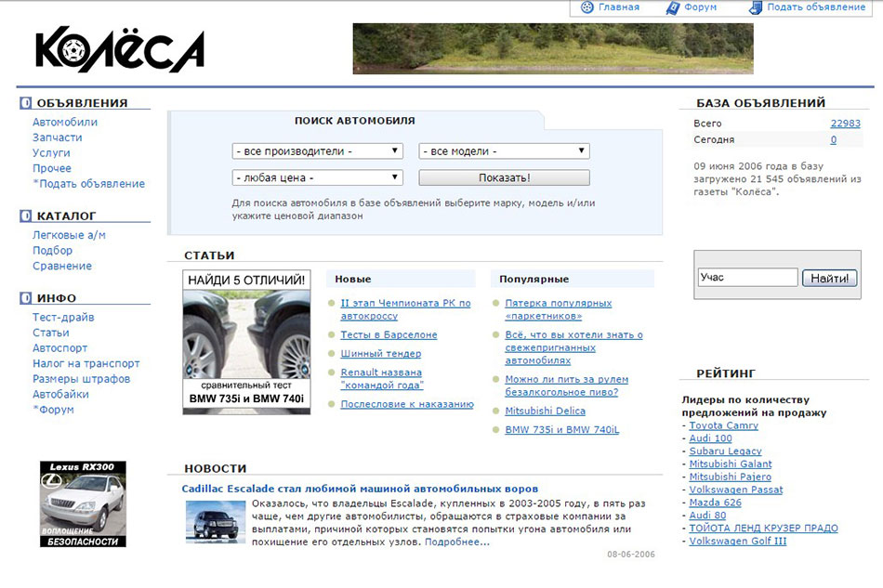Open the Прочее sidebar item

click(x=52, y=168)
